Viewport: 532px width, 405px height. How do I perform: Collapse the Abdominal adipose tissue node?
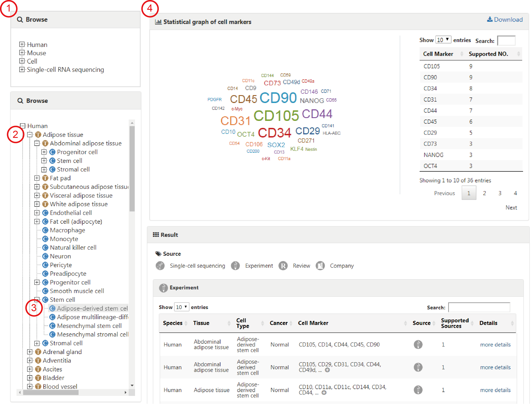37,143
